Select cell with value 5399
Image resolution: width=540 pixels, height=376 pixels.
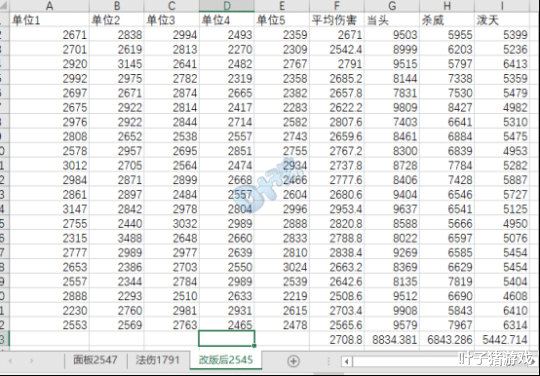coord(502,35)
